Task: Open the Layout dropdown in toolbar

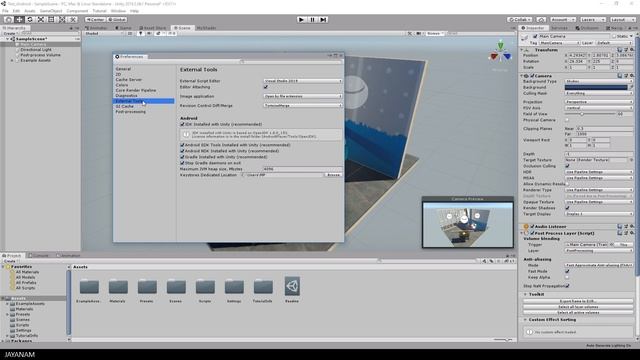Action: point(622,19)
